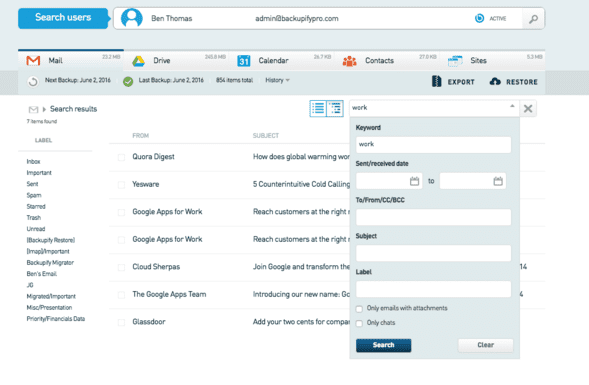Screen dimensions: 589x385
Task: Click the EXPORT button label
Action: pyautogui.click(x=461, y=82)
